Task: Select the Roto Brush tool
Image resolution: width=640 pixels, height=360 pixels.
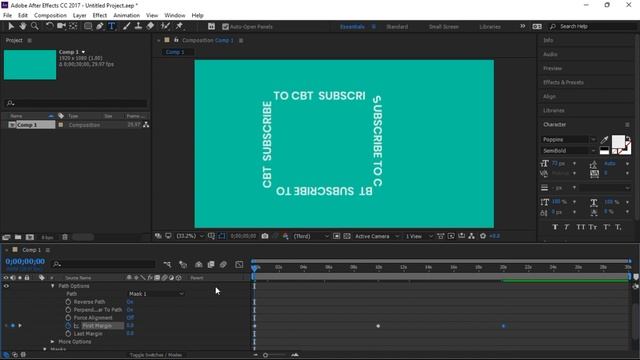Action: coord(165,26)
